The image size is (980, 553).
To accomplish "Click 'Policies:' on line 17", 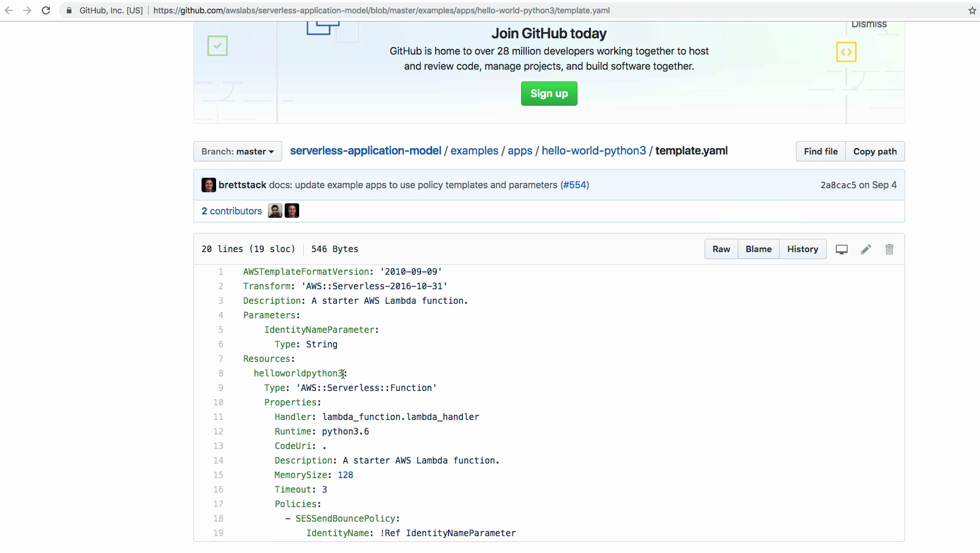I will 298,504.
